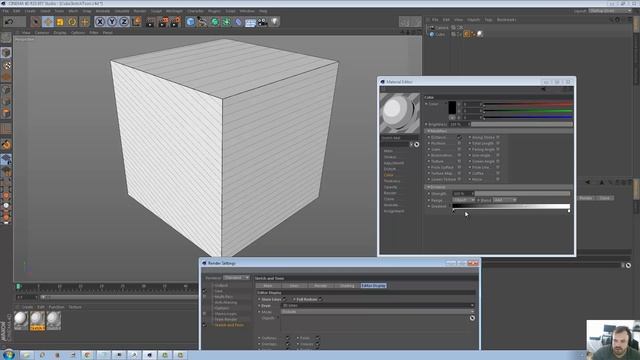Activate the Rotate tool
The height and width of the screenshot is (360, 640).
click(x=72, y=21)
